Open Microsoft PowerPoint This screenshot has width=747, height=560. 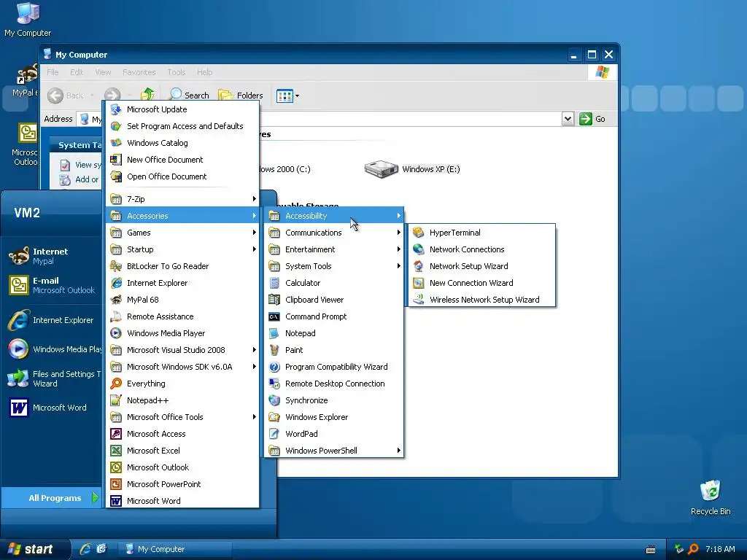coord(182,484)
